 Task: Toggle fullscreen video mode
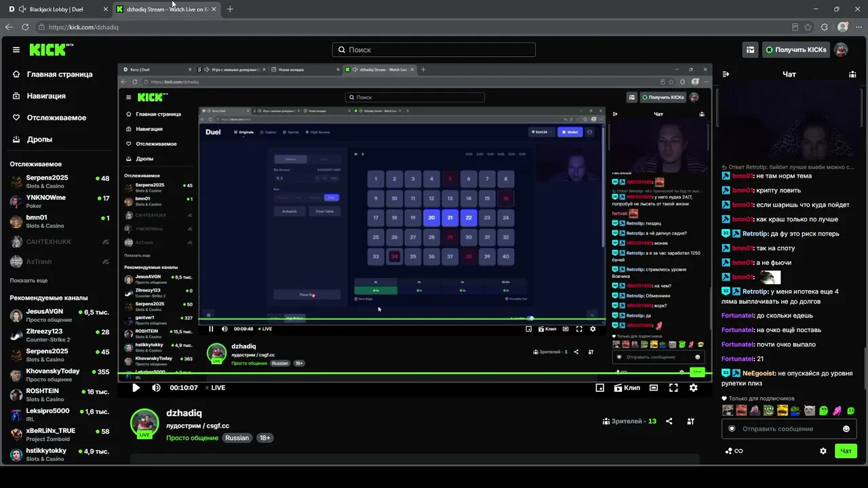coord(673,388)
